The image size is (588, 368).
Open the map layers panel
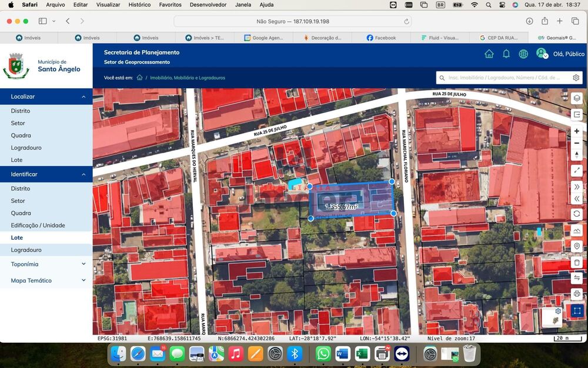coord(577,98)
